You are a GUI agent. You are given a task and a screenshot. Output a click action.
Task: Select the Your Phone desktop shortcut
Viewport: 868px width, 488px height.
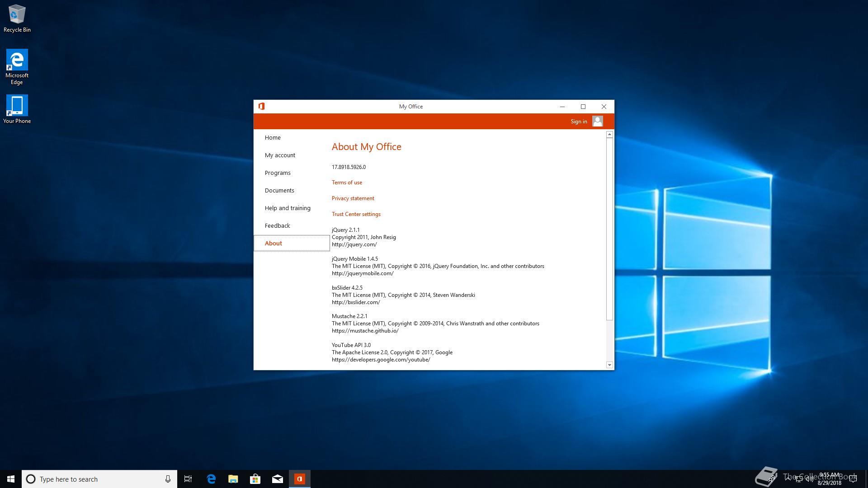click(17, 109)
